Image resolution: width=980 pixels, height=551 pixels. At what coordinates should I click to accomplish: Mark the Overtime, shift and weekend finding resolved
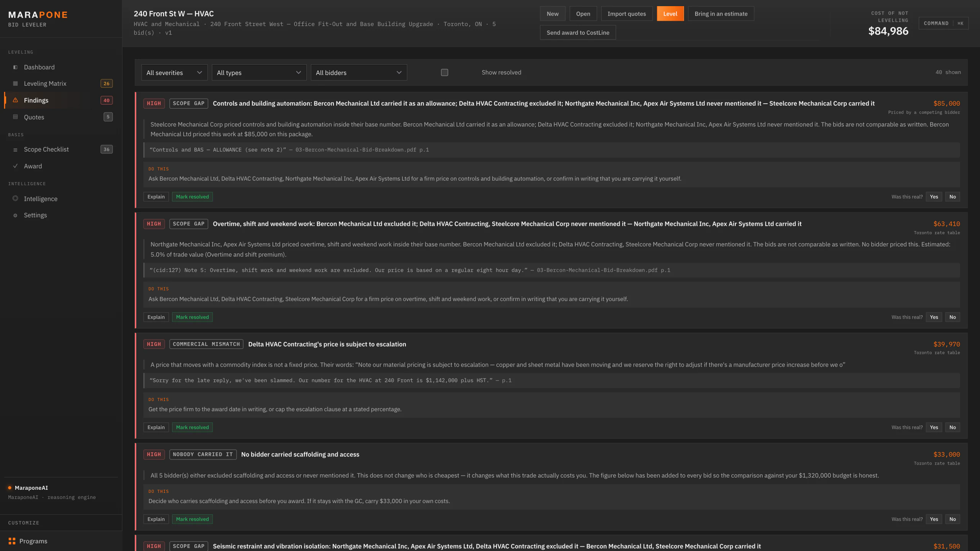(x=192, y=317)
